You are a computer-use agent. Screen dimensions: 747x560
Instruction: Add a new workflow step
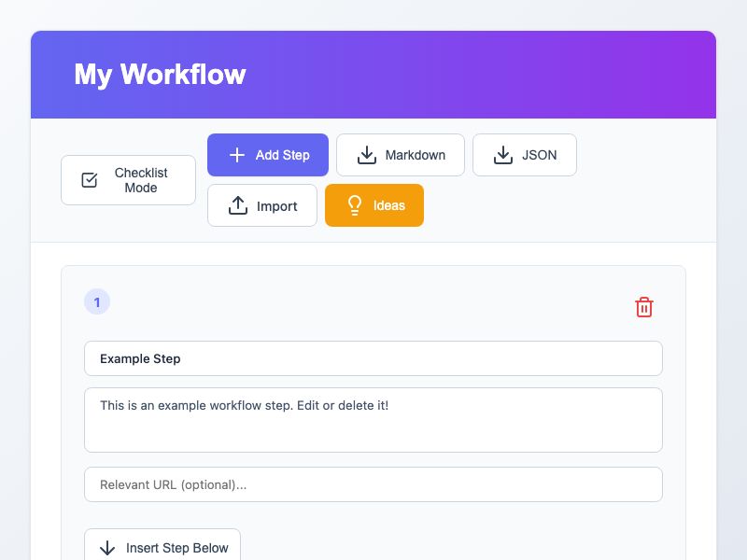click(268, 155)
